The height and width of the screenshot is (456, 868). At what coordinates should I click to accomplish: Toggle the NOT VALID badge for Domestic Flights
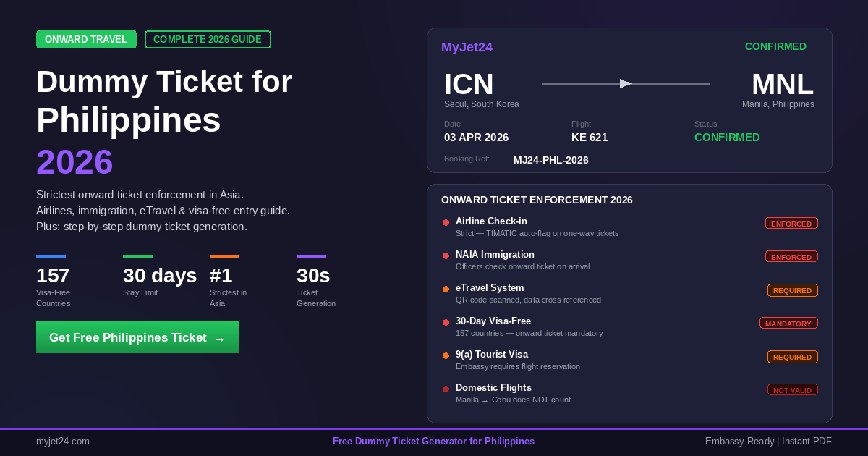pyautogui.click(x=792, y=389)
